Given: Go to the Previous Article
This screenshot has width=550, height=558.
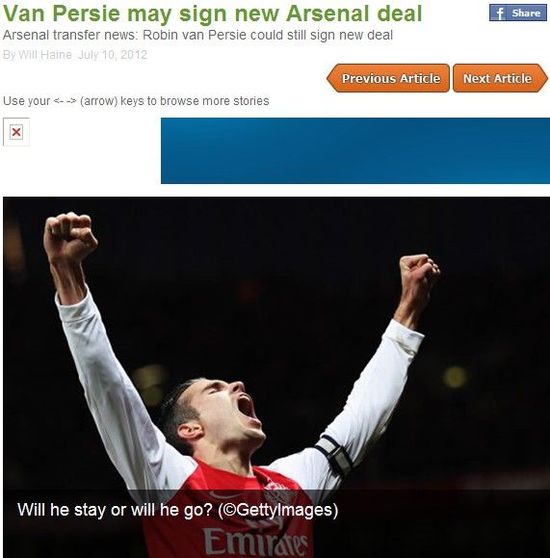Looking at the screenshot, I should [388, 78].
